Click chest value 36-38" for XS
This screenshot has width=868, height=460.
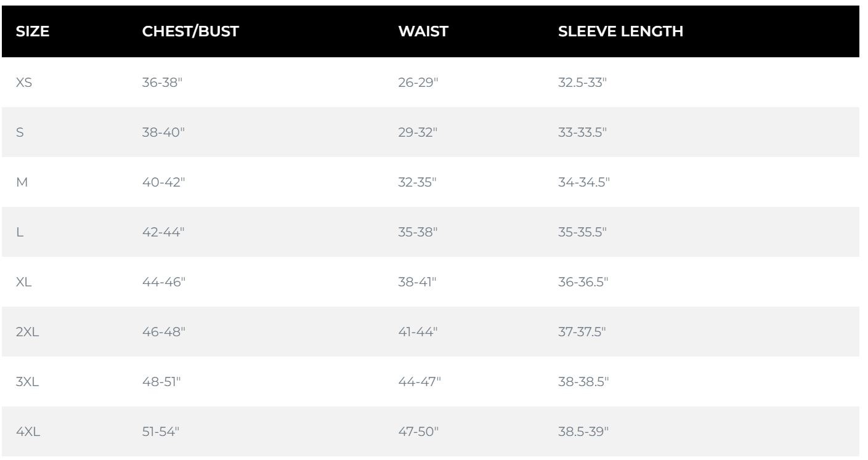pos(163,83)
